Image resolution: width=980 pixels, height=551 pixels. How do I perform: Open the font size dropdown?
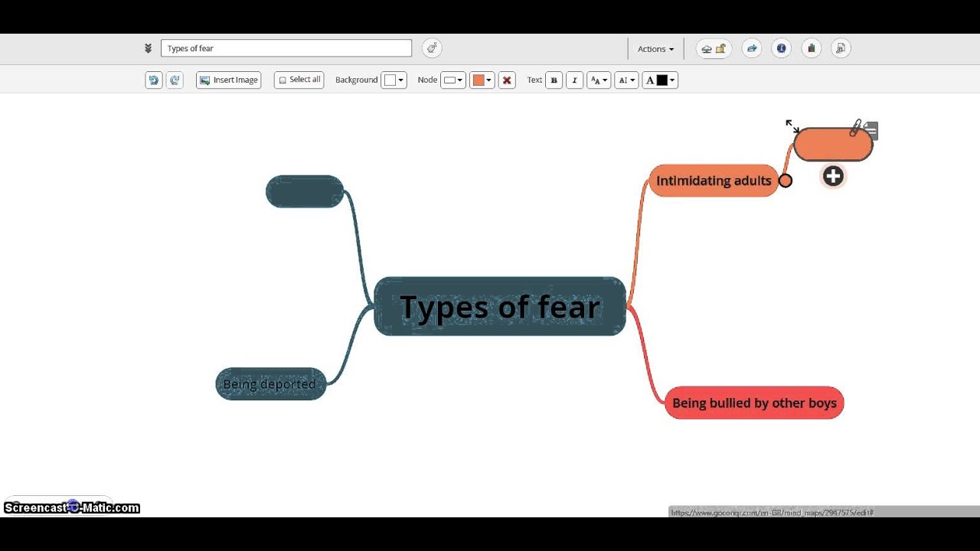pyautogui.click(x=599, y=80)
